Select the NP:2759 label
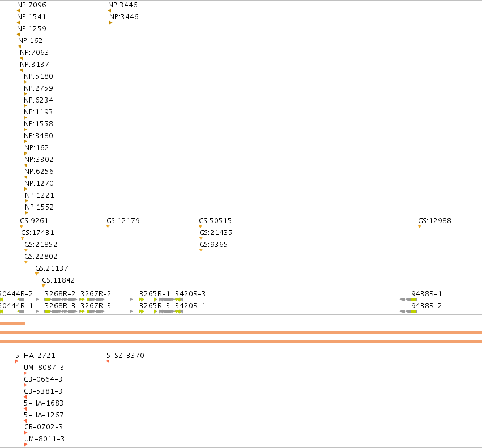 tap(39, 88)
